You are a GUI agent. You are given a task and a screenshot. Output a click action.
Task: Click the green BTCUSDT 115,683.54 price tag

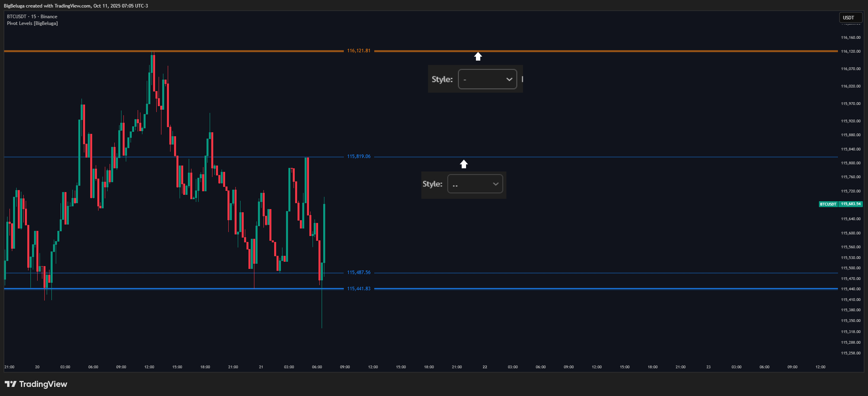pos(840,204)
